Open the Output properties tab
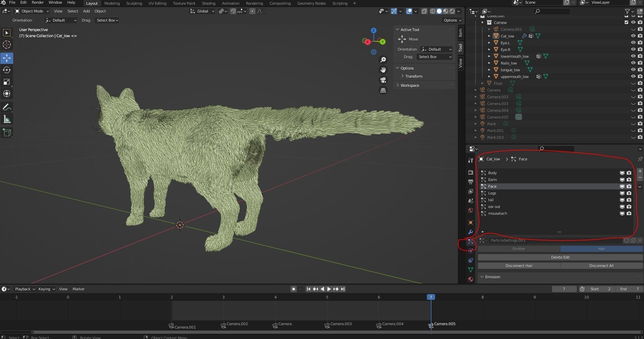 pos(470,182)
